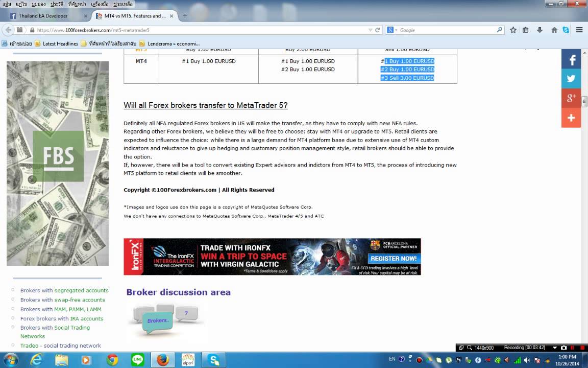The width and height of the screenshot is (588, 368).
Task: Switch to Firefox taskbar button
Action: pyautogui.click(x=163, y=360)
